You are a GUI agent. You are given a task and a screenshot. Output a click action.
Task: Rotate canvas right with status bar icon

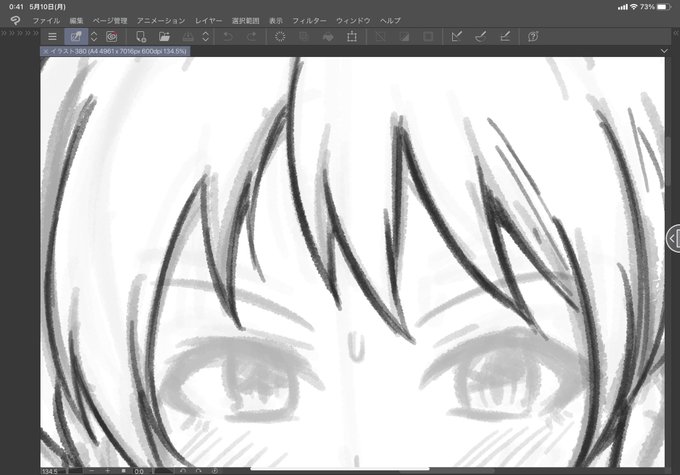tap(199, 471)
